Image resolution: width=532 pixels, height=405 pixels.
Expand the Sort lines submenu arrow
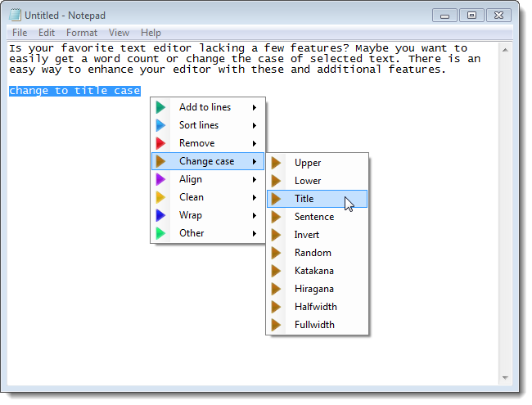255,125
